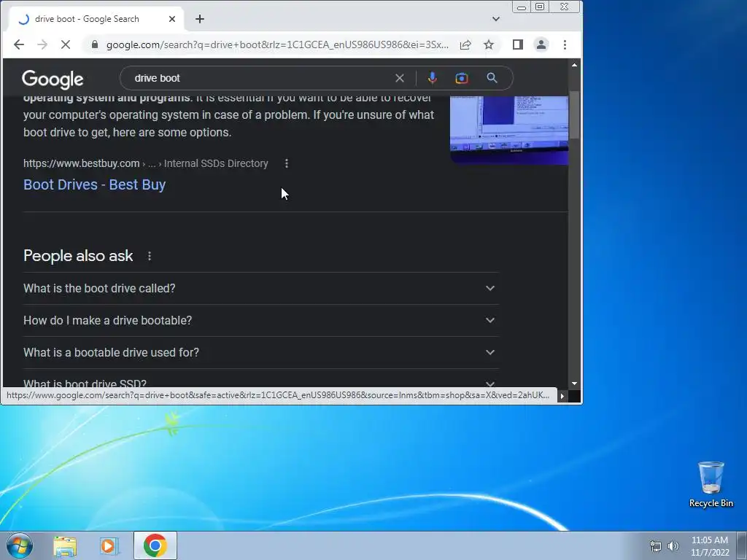Click the page scrollbar down arrow
747x560 pixels.
click(574, 384)
